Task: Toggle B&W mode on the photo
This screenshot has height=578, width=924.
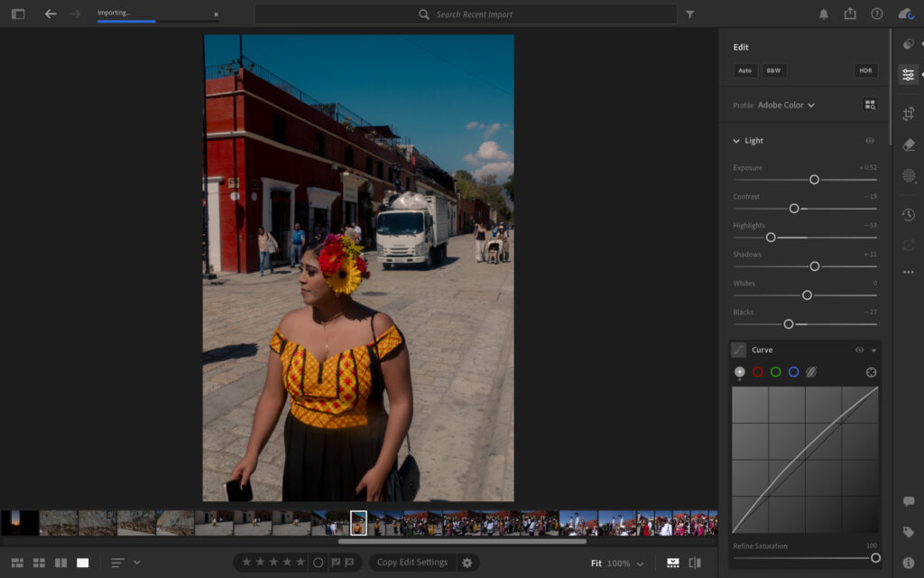Action: (772, 70)
